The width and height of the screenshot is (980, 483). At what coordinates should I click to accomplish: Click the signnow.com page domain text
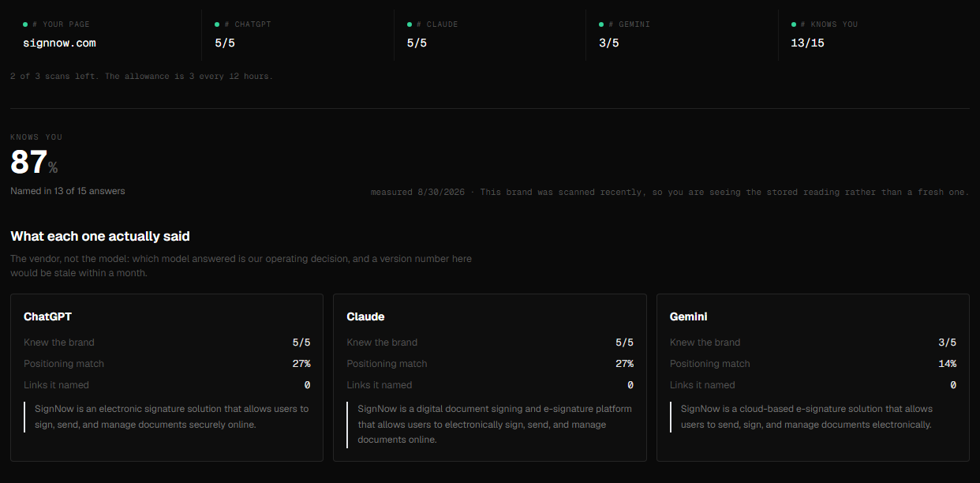59,43
